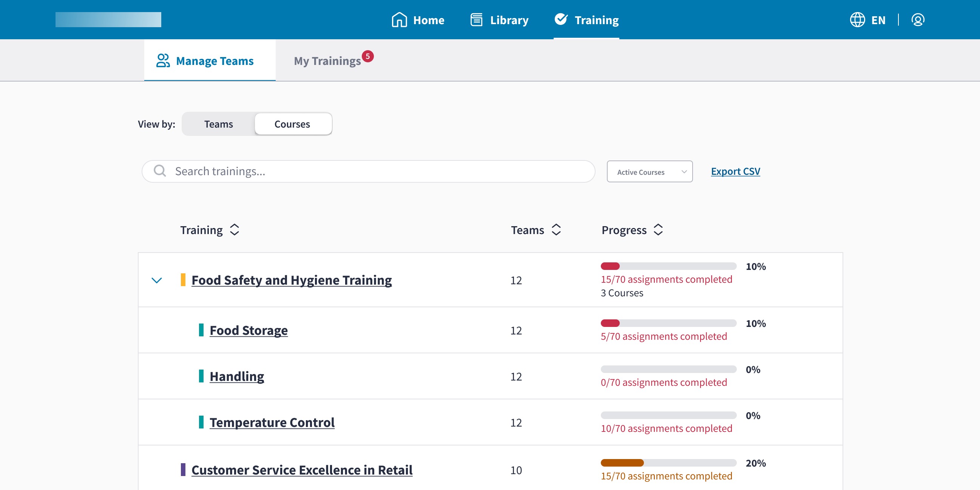Switch view to Courses

[x=292, y=124]
